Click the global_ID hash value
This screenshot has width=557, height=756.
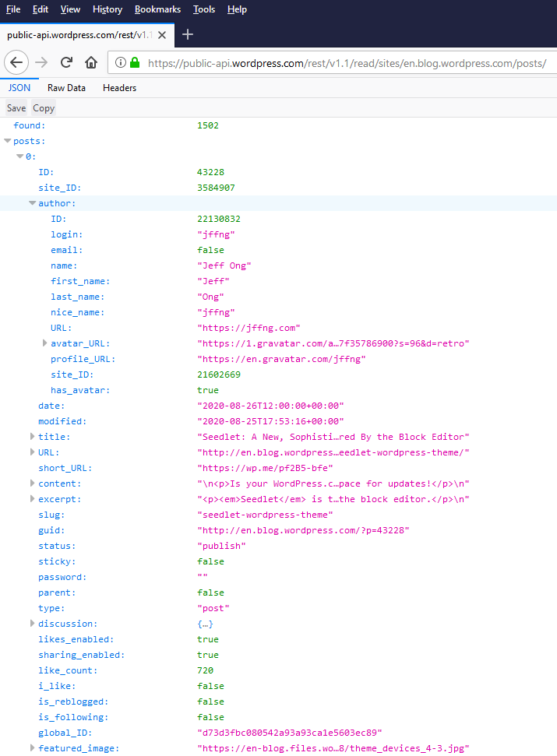[x=289, y=733]
